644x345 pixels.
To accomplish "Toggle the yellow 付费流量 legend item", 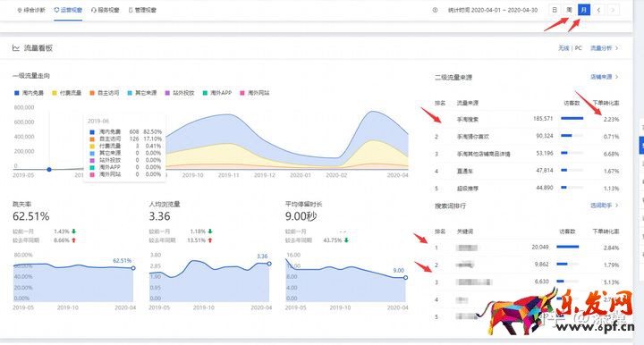I will tap(66, 93).
